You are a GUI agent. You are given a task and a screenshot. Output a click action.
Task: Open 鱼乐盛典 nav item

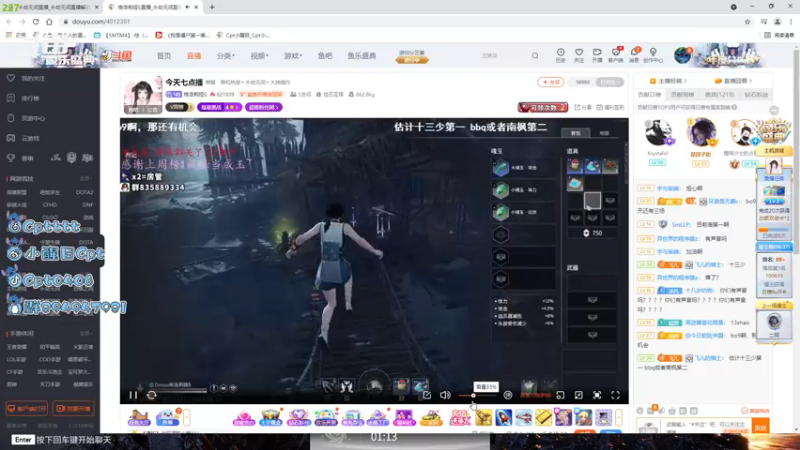[362, 56]
